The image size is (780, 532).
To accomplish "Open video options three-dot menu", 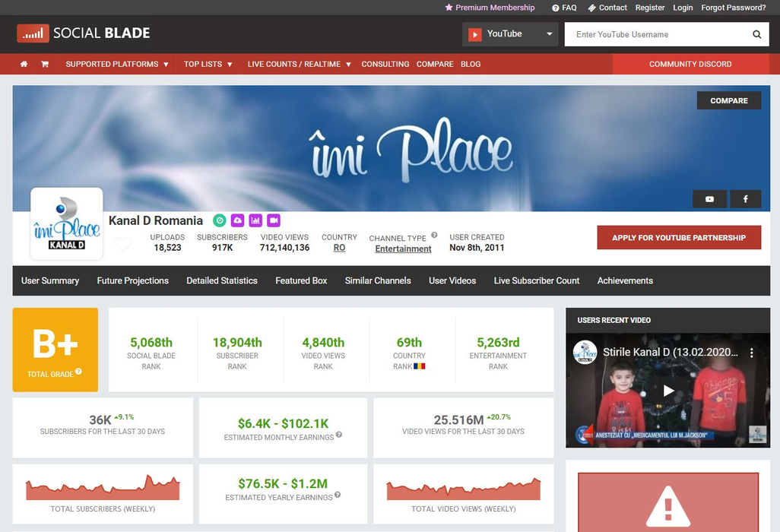I will (752, 353).
